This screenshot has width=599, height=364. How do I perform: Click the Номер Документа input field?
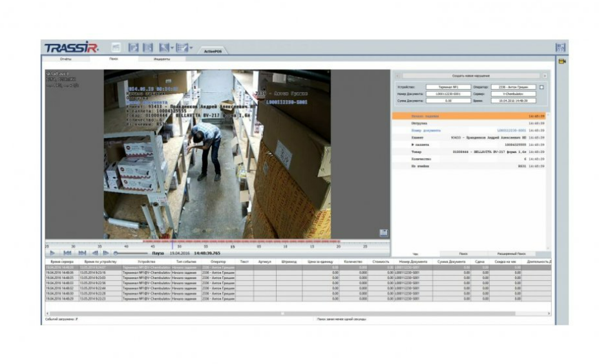pos(448,94)
